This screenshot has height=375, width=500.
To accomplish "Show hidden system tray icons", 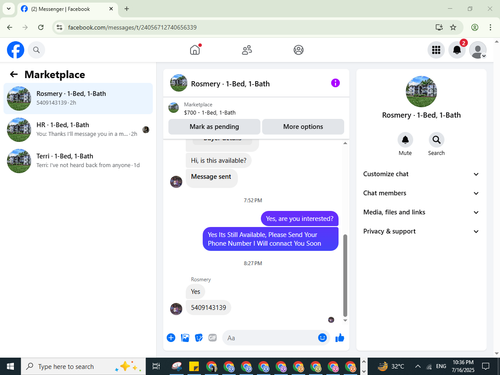I will [x=417, y=366].
